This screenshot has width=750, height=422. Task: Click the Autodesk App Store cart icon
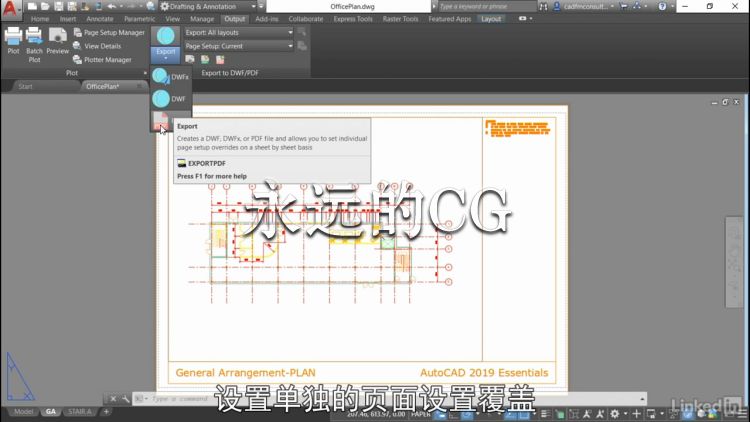623,6
